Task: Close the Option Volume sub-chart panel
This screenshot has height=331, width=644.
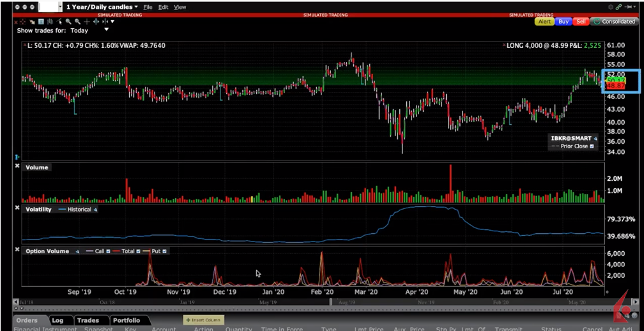Action: coord(17,251)
